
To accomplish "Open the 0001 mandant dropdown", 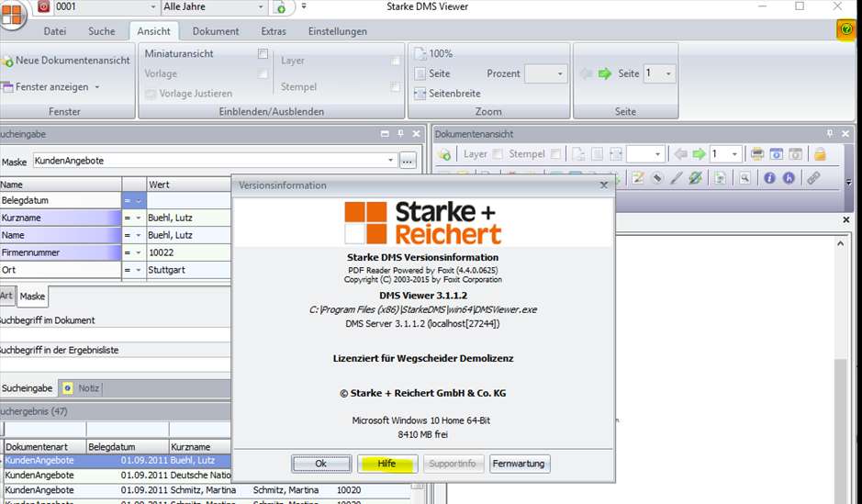I will coord(152,7).
